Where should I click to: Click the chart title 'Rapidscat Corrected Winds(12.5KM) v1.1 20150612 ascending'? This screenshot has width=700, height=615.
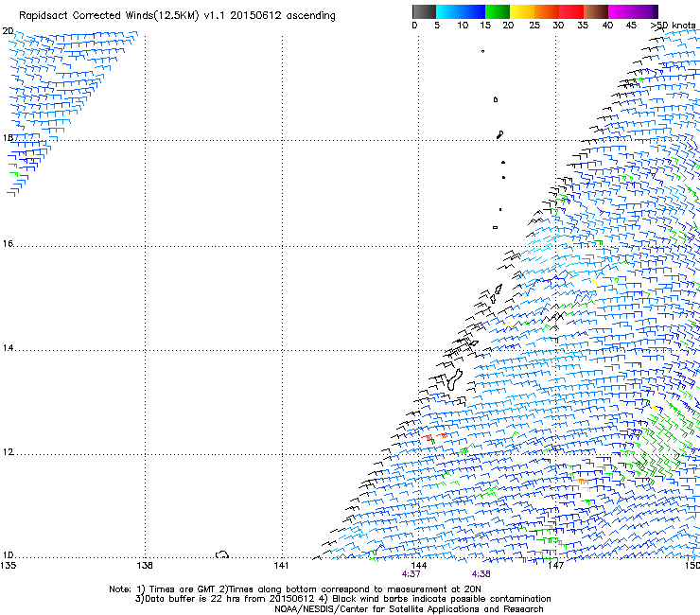pos(177,16)
